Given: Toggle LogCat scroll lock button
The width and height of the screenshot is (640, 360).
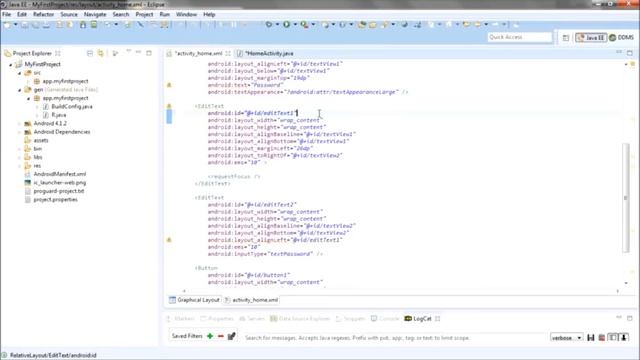Looking at the screenshot, I should click(624, 338).
